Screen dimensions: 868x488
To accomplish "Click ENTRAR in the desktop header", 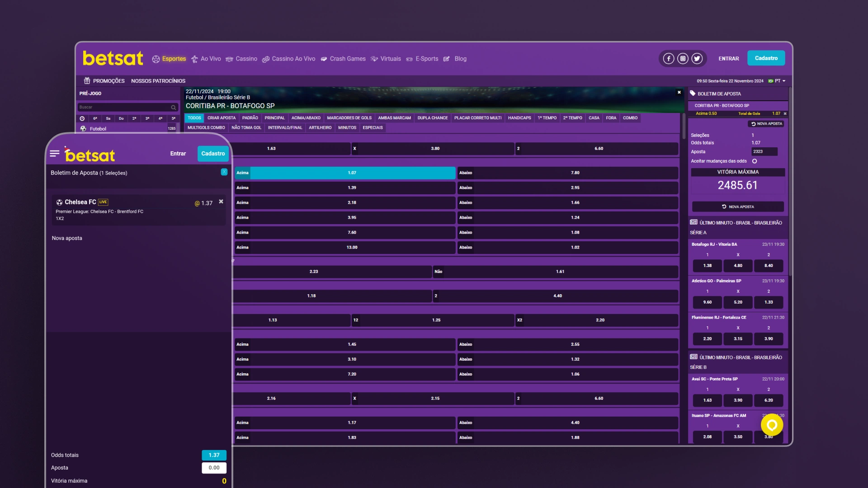I will click(729, 59).
